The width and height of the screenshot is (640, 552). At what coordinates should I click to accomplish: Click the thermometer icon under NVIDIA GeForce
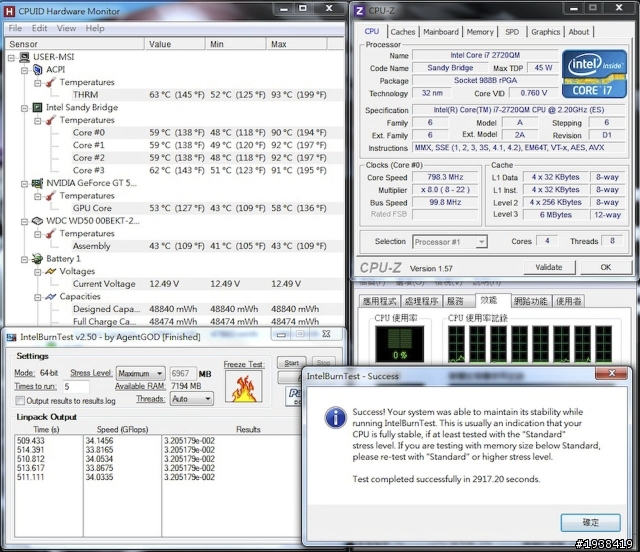[x=51, y=196]
